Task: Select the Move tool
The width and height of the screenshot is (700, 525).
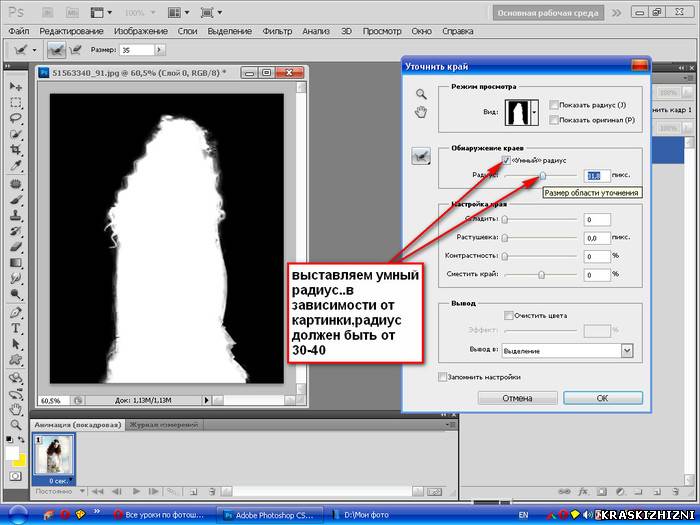Action: coord(16,86)
